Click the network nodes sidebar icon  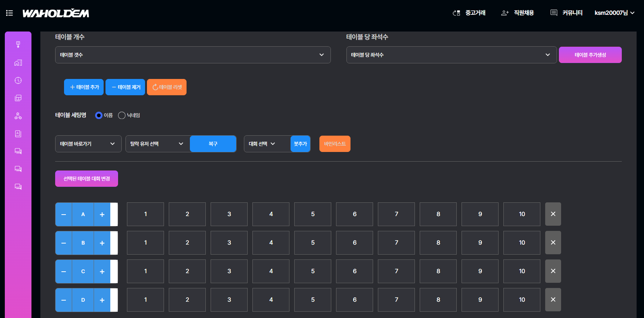click(x=18, y=116)
